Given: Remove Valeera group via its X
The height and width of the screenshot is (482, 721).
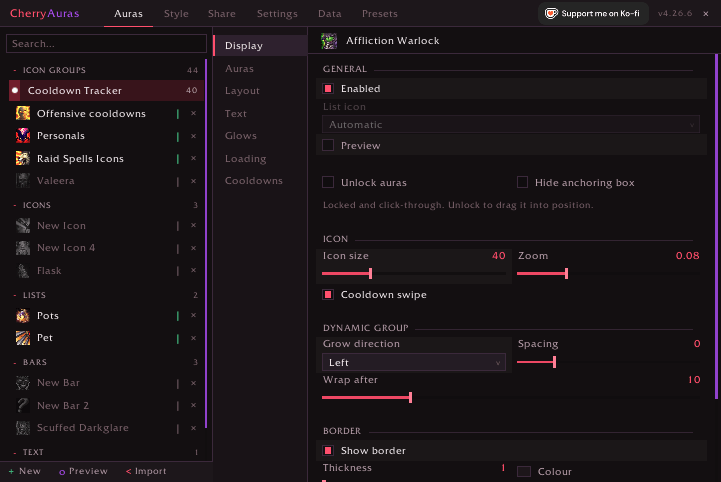Looking at the screenshot, I should (x=194, y=181).
